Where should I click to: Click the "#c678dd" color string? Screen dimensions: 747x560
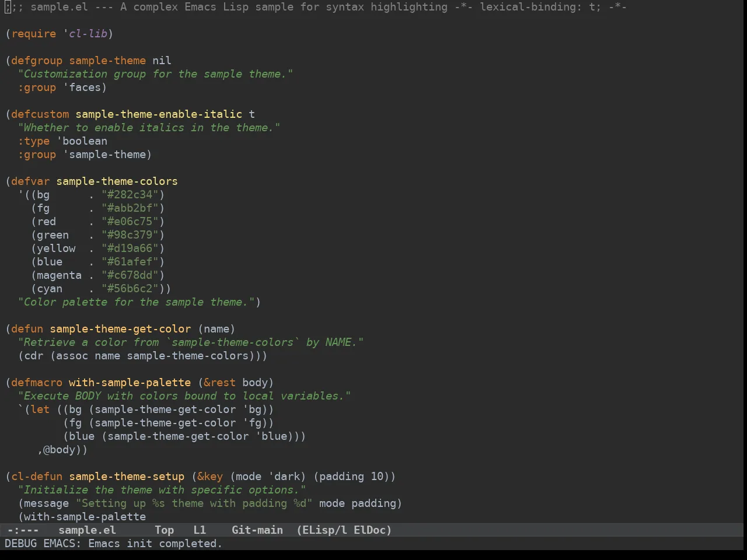click(x=130, y=275)
